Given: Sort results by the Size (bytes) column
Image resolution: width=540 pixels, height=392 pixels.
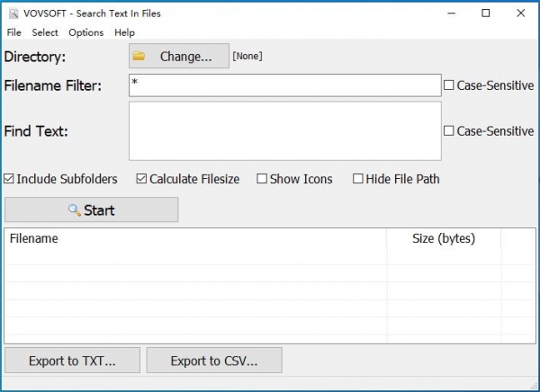Looking at the screenshot, I should click(443, 239).
